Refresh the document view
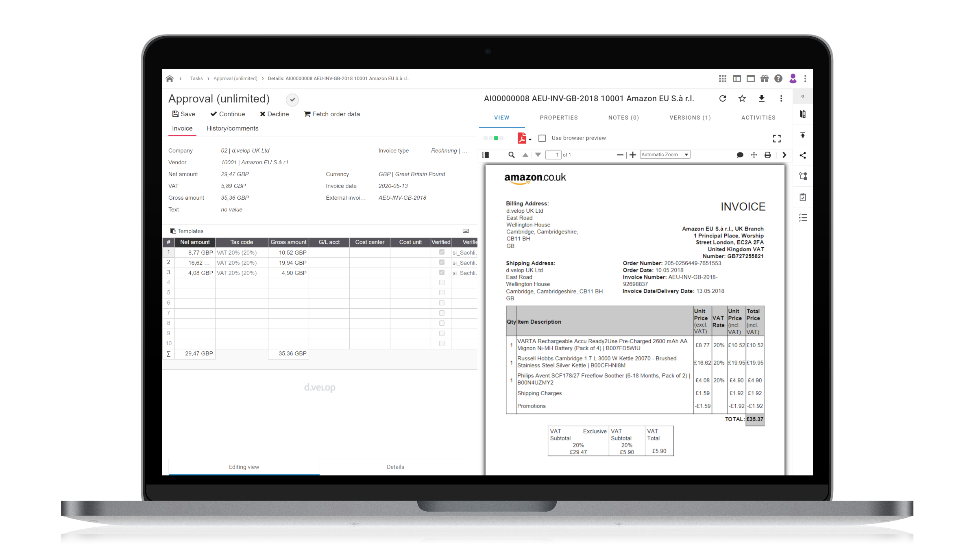Image resolution: width=974 pixels, height=560 pixels. tap(723, 98)
